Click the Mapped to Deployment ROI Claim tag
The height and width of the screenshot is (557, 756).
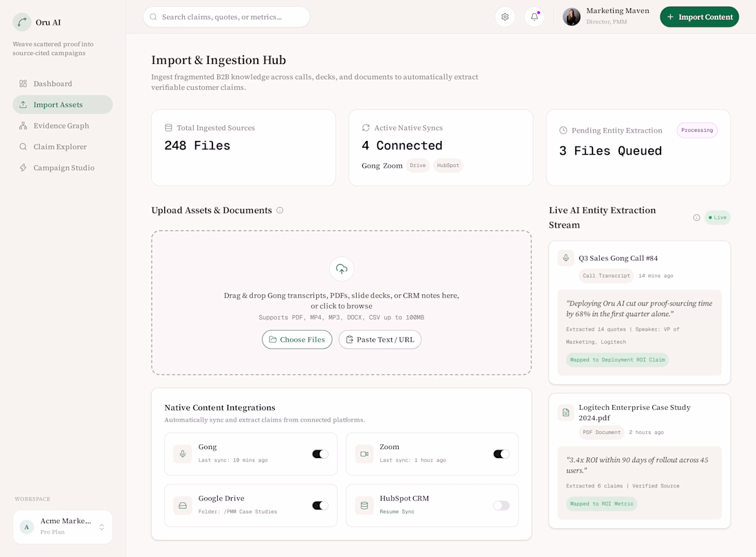click(x=617, y=360)
